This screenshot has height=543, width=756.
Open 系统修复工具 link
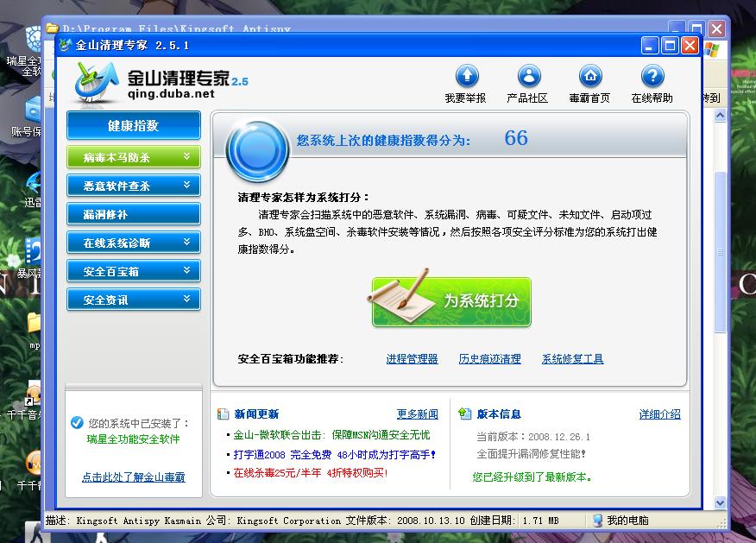tap(572, 359)
